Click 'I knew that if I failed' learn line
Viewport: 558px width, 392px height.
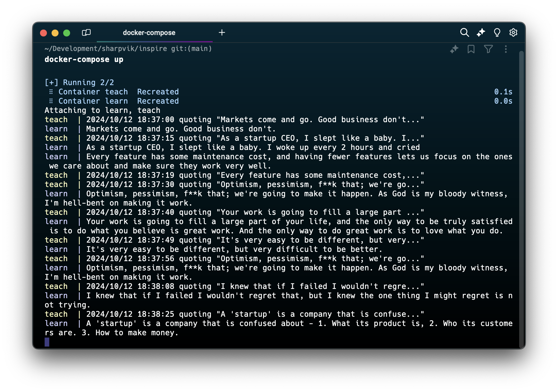click(x=279, y=296)
